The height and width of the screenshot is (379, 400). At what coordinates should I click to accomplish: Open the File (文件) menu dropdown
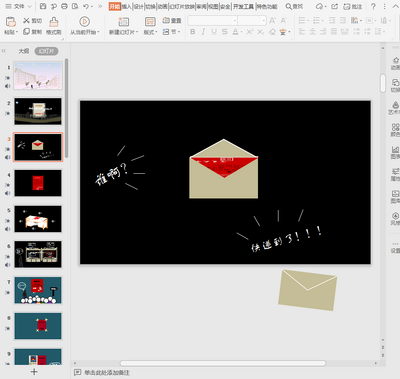18,6
